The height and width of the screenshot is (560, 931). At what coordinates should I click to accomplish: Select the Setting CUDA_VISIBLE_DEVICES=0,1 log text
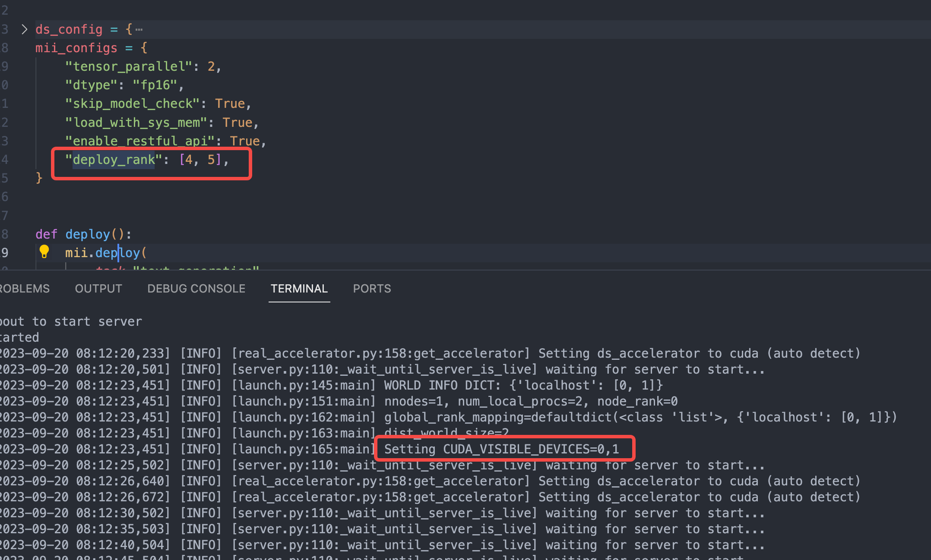(501, 449)
